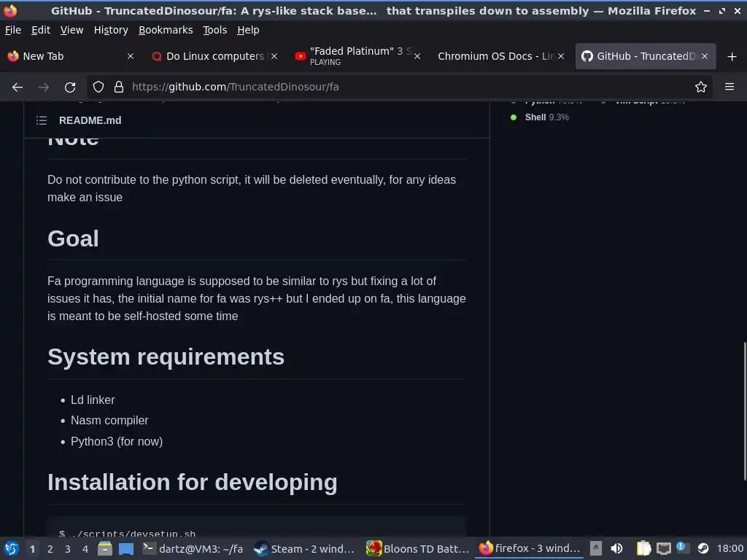Click the page vertical scrollbar thumb
Viewport: 747px width, 560px height.
click(745, 411)
